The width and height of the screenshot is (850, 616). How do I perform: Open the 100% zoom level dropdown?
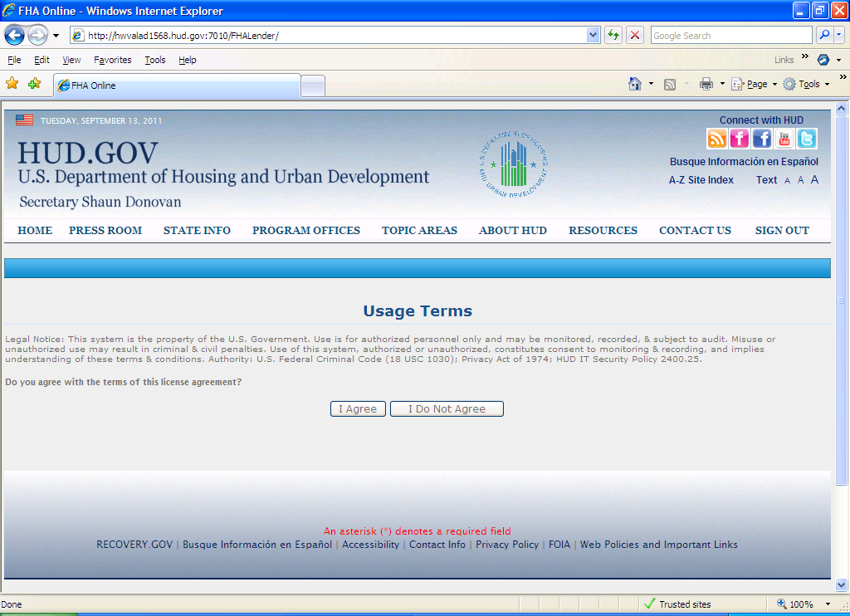point(828,604)
